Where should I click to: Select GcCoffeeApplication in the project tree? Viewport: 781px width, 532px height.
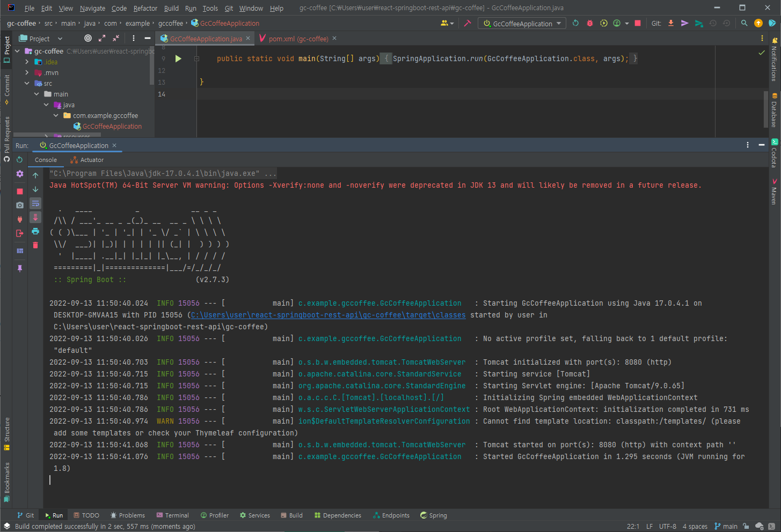112,127
